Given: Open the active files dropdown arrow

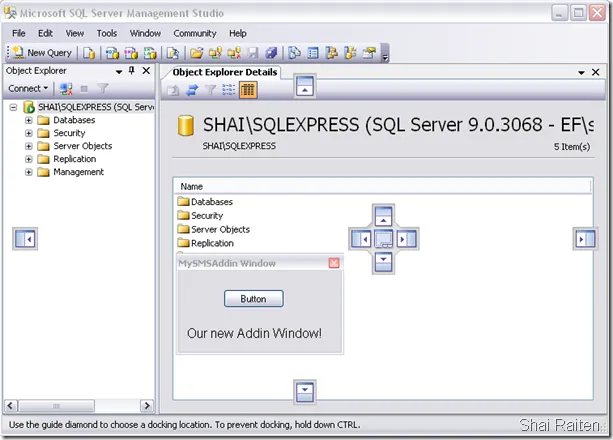Looking at the screenshot, I should 581,73.
